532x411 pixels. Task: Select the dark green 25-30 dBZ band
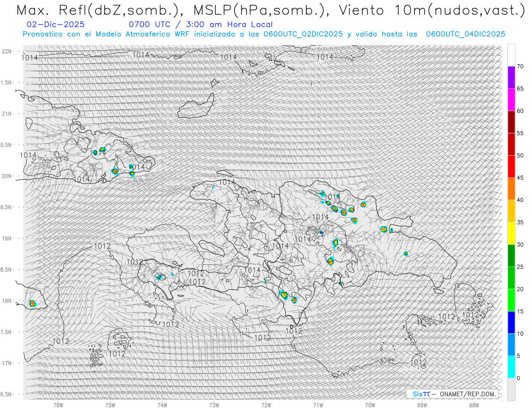[x=511, y=255]
